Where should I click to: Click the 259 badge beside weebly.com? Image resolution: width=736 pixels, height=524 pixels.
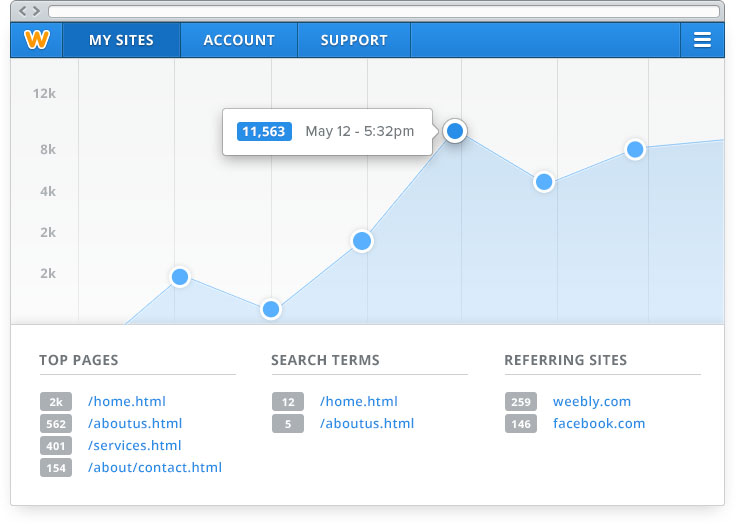pyautogui.click(x=520, y=402)
